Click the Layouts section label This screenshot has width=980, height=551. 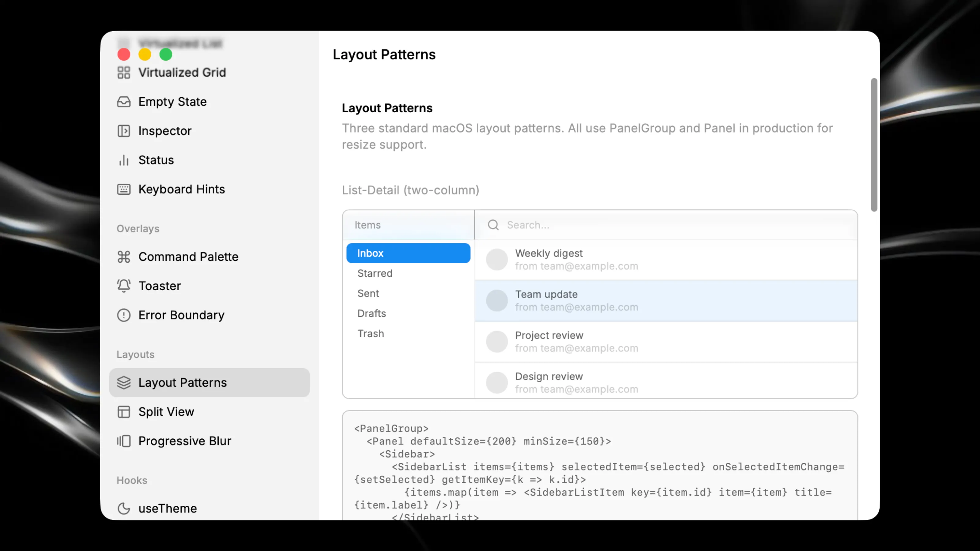pos(135,354)
